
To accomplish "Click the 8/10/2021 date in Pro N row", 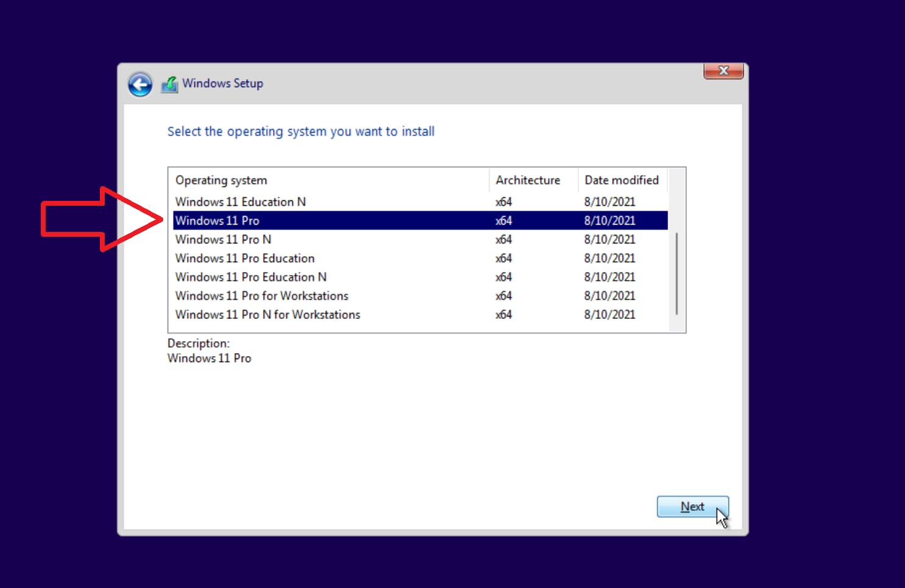I will 610,239.
